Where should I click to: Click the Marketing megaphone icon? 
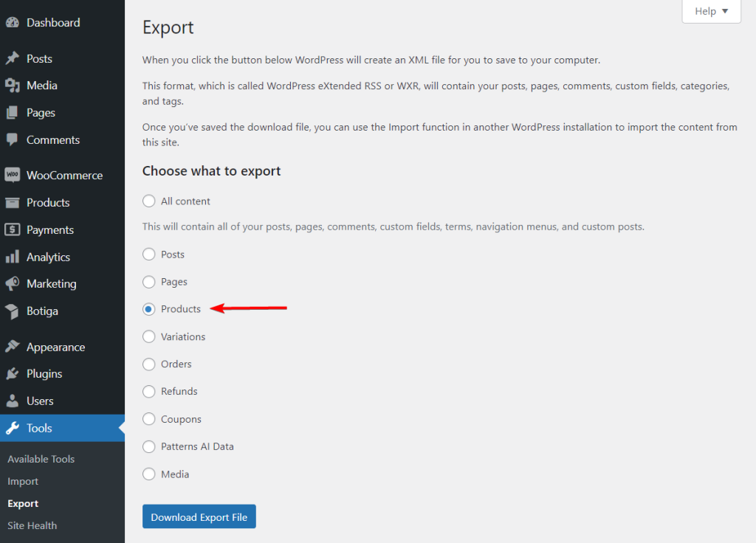(13, 283)
